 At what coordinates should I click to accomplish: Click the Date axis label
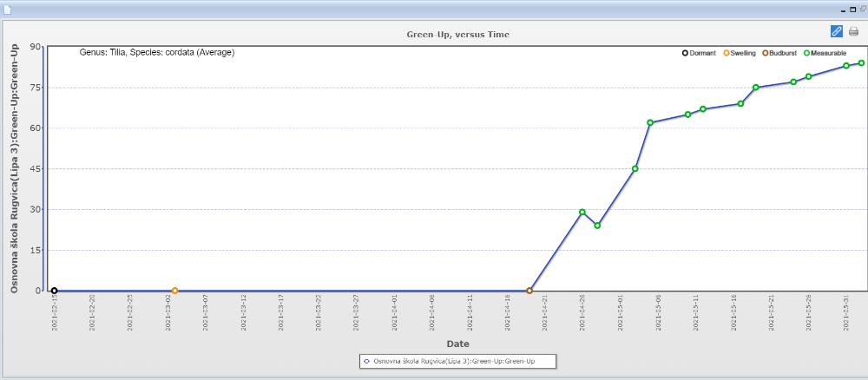(457, 344)
